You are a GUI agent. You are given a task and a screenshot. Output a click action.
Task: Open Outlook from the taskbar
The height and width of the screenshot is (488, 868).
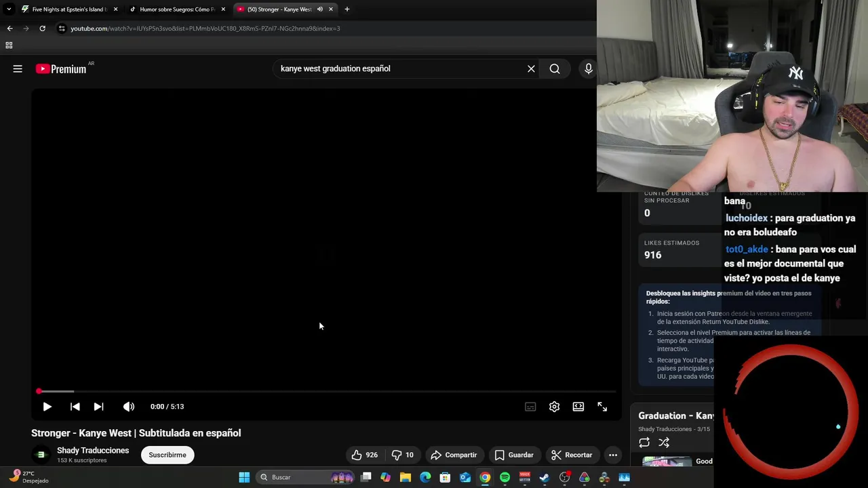465,477
